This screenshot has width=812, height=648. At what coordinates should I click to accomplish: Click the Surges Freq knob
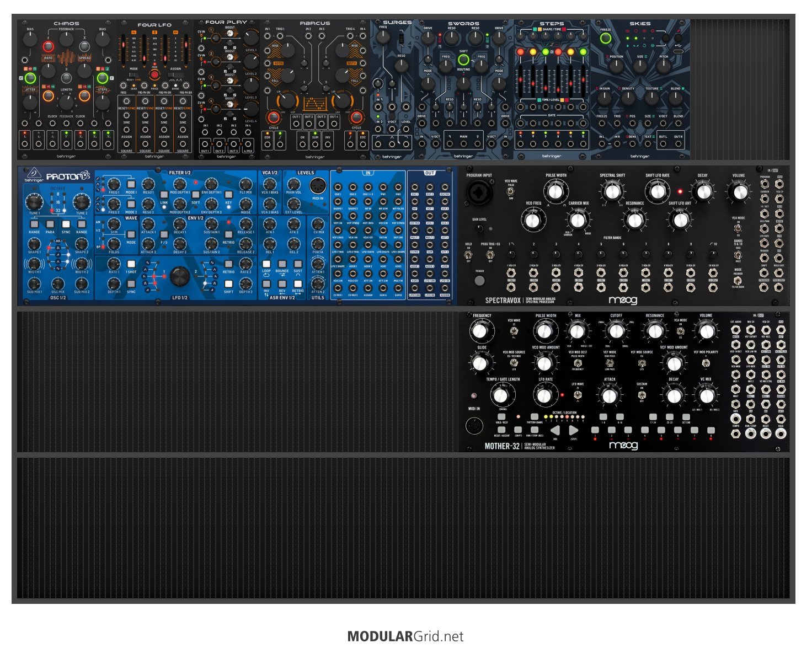click(383, 38)
